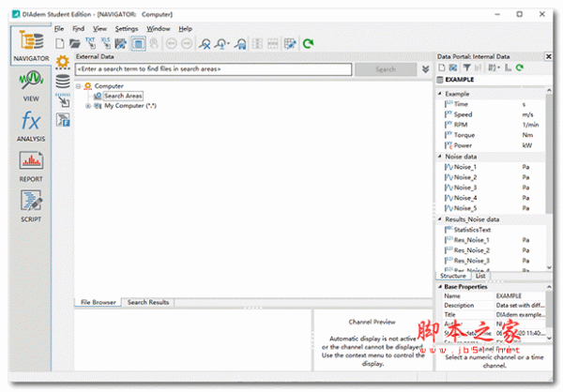Click the database stack sidebar icon
The width and height of the screenshot is (563, 392).
[63, 82]
